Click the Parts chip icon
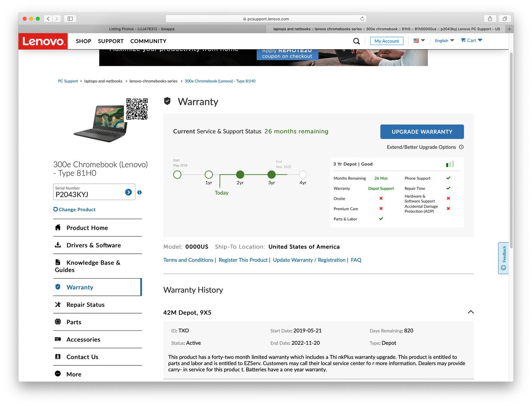Viewport: 532px width, 406px height. coord(58,322)
